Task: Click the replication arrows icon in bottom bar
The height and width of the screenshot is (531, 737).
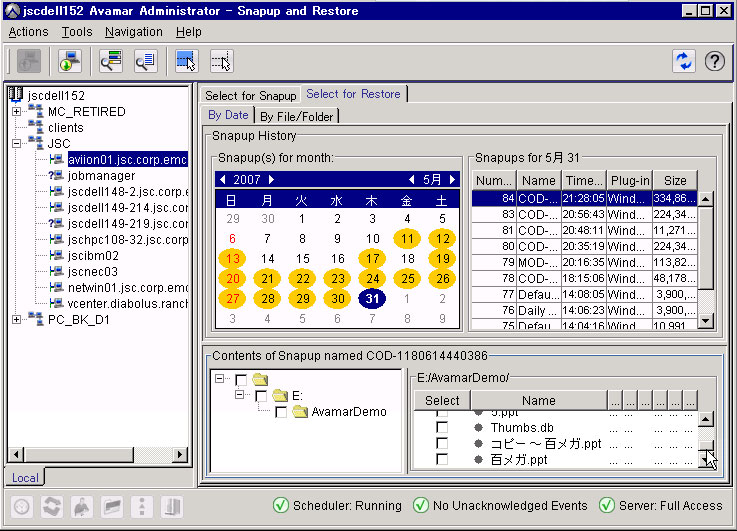Action: pos(52,507)
